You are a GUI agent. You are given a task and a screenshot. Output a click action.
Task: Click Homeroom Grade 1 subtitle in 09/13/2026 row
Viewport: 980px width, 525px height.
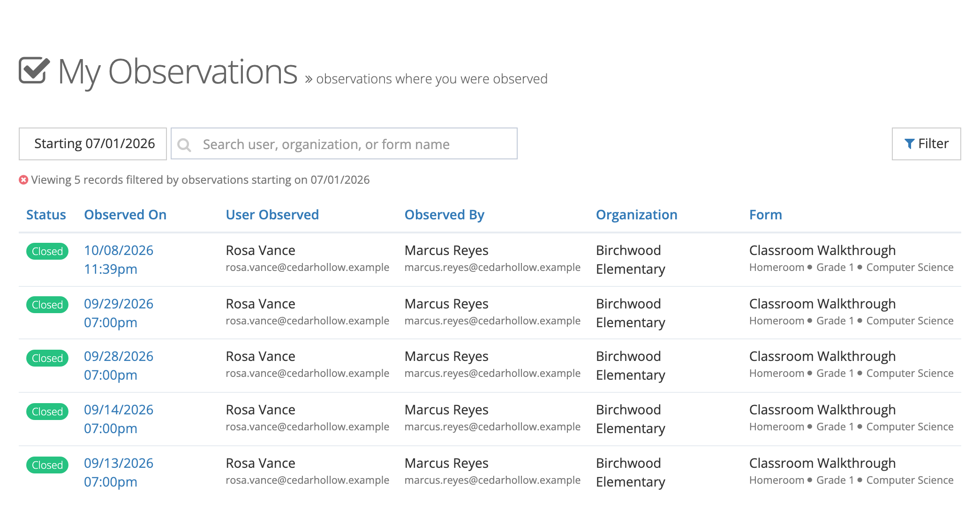click(x=851, y=480)
